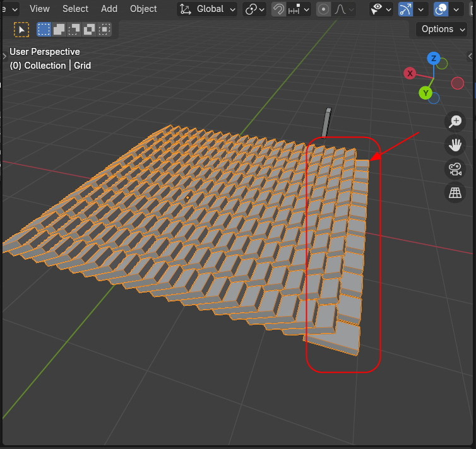Viewport: 476px width, 449px height.
Task: Toggle the camera view button
Action: click(455, 169)
